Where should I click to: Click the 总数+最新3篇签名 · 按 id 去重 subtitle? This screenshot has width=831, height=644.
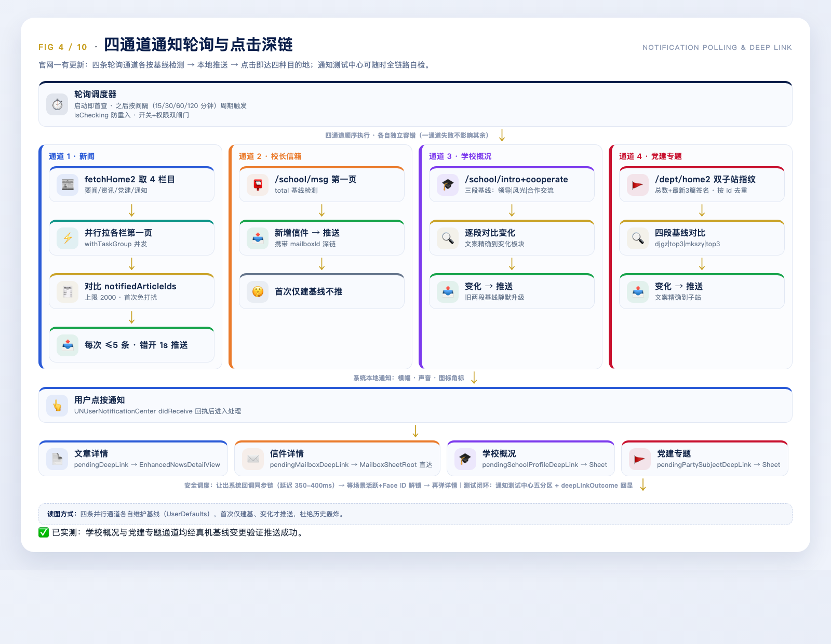701,191
